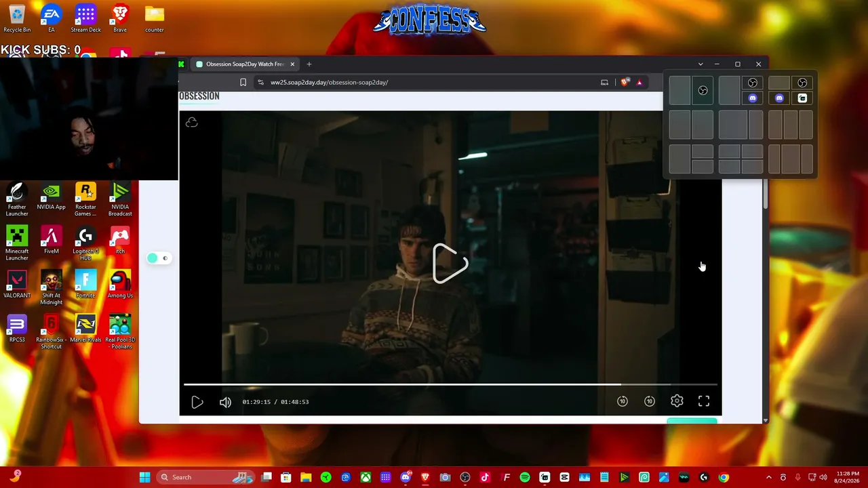
Task: Open Discord from the taskbar
Action: pyautogui.click(x=406, y=477)
